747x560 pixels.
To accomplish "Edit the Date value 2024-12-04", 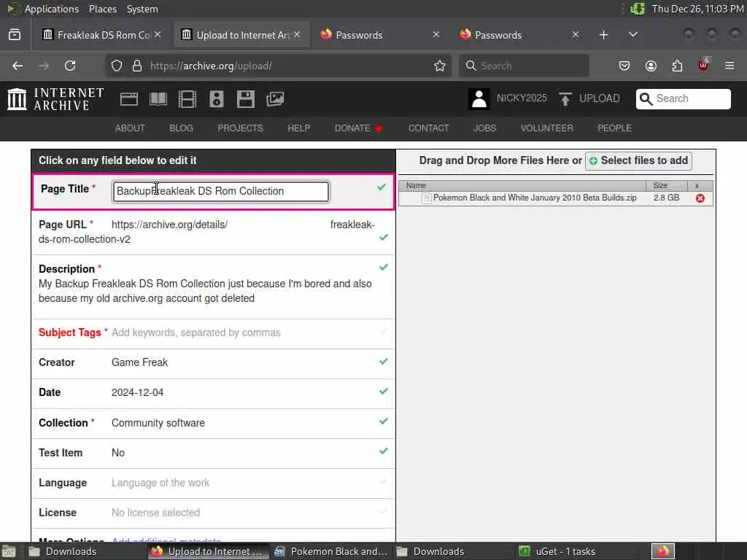I will (x=137, y=392).
